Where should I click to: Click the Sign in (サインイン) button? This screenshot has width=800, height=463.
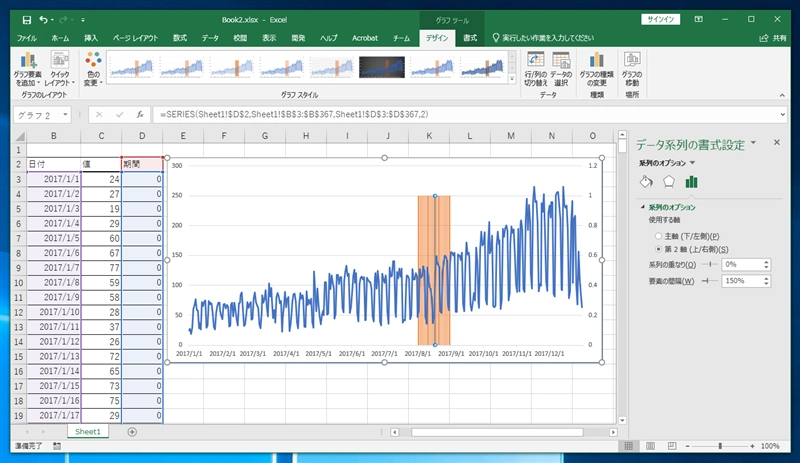tap(661, 19)
